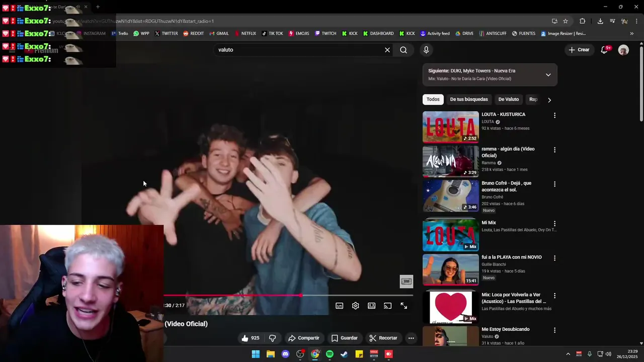The height and width of the screenshot is (362, 644).
Task: Open the TWITCH bookmark
Action: [x=326, y=34]
